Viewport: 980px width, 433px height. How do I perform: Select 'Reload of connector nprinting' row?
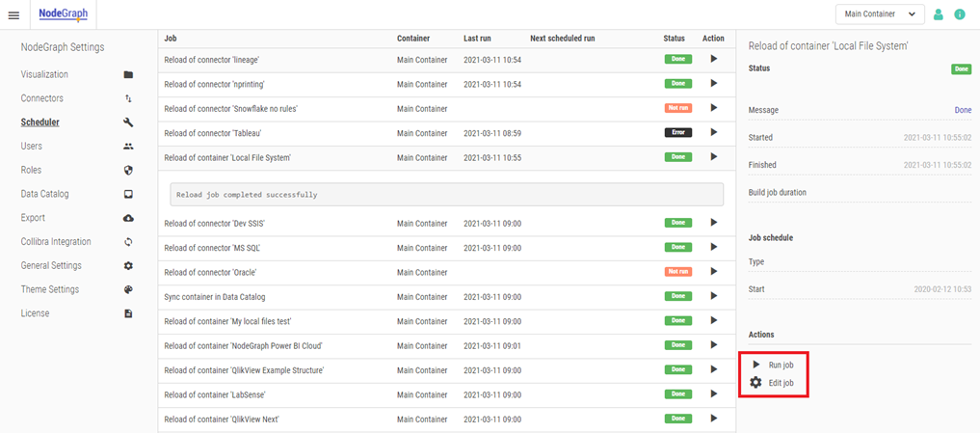(x=207, y=84)
